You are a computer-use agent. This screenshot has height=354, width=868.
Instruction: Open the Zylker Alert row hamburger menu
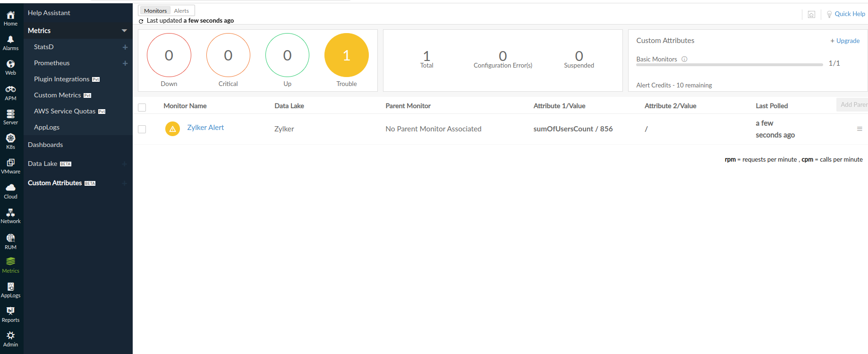tap(859, 129)
